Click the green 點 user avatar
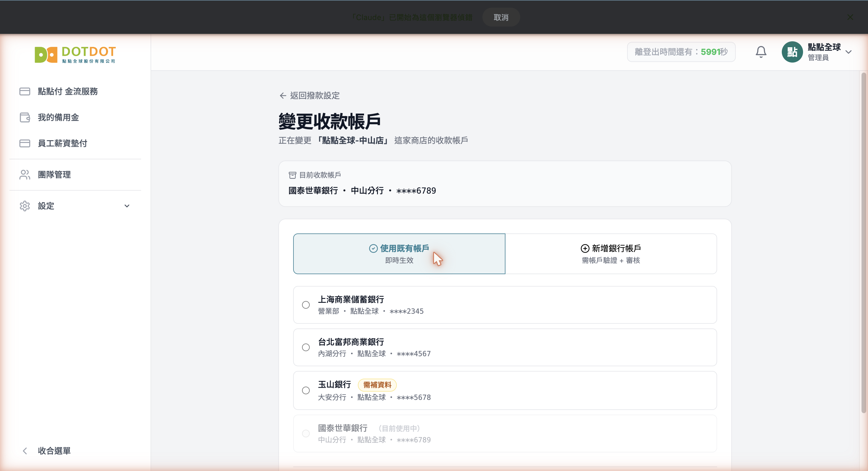This screenshot has width=868, height=471. click(792, 52)
